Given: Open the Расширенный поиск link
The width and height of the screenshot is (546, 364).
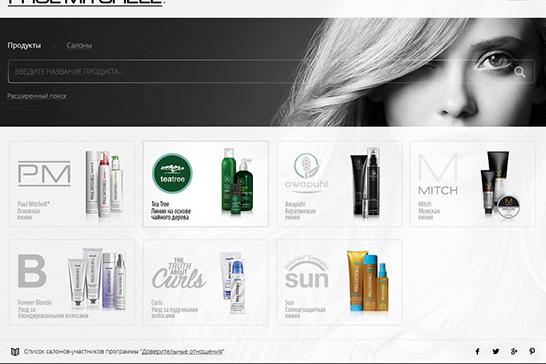Looking at the screenshot, I should (x=37, y=96).
